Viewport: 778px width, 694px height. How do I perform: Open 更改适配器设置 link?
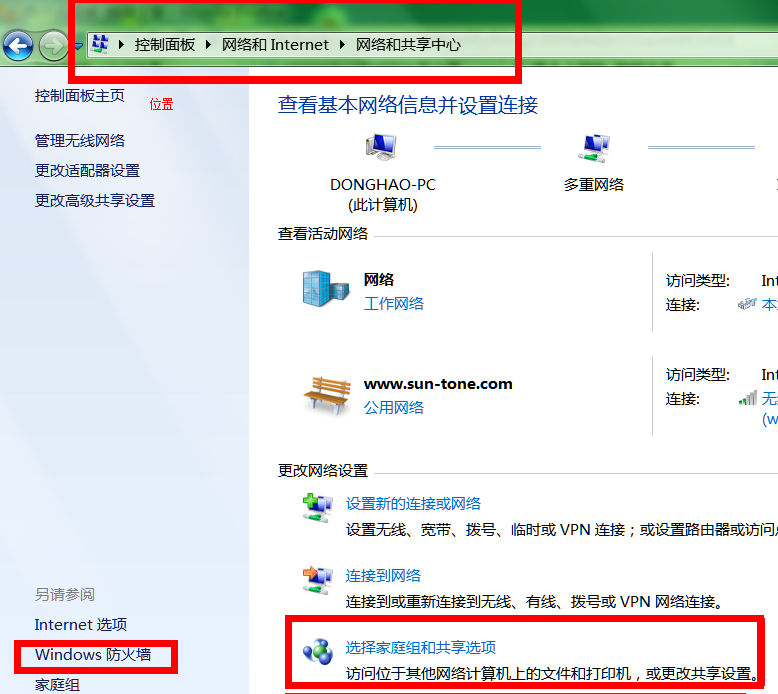tap(87, 171)
